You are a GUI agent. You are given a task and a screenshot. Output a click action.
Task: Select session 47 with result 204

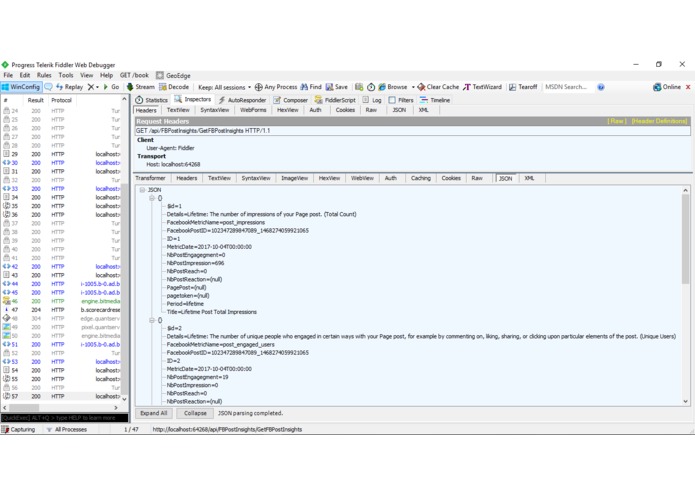62,310
